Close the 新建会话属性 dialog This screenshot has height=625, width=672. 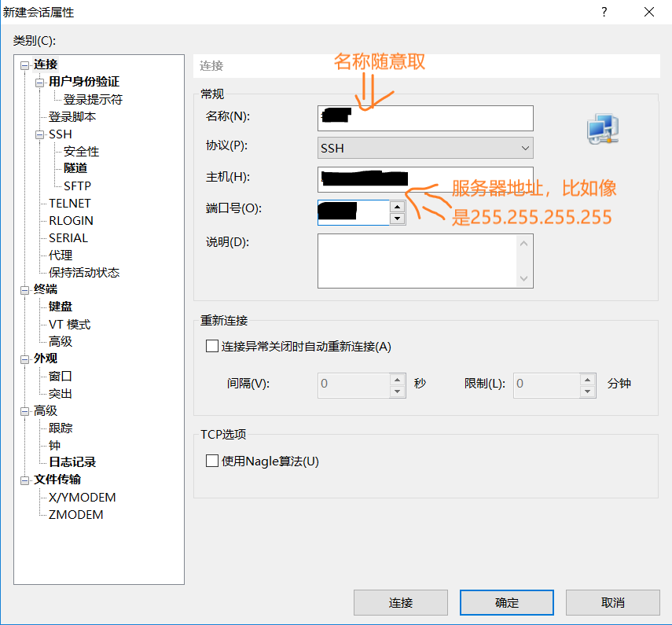[x=649, y=12]
